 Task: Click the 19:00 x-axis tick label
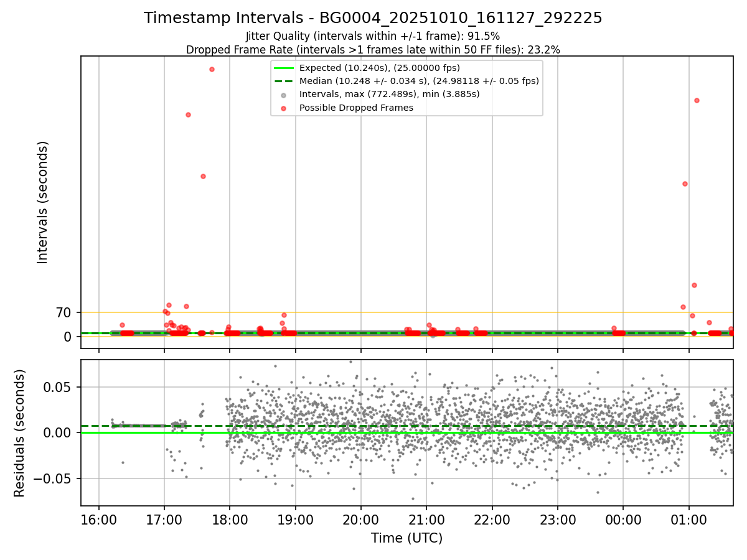pos(295,520)
